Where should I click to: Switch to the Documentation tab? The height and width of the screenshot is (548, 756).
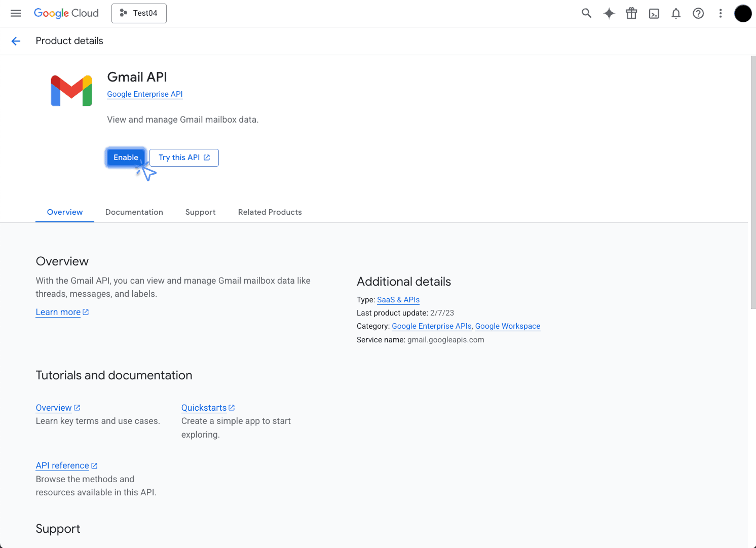[x=134, y=212]
